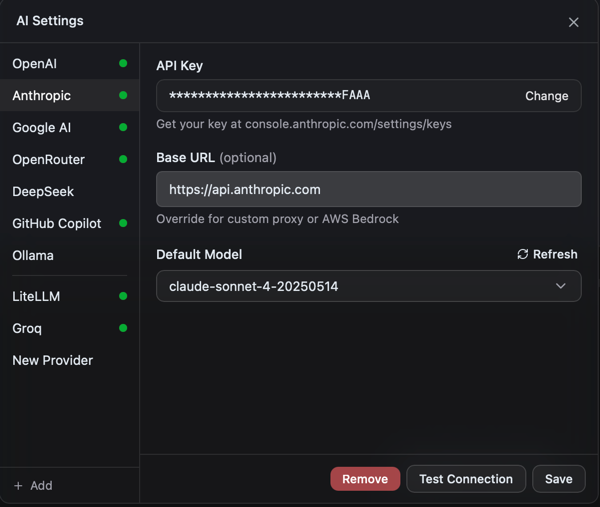Image resolution: width=600 pixels, height=507 pixels.
Task: Click the 'Override for custom proxy' hint text
Action: [277, 219]
